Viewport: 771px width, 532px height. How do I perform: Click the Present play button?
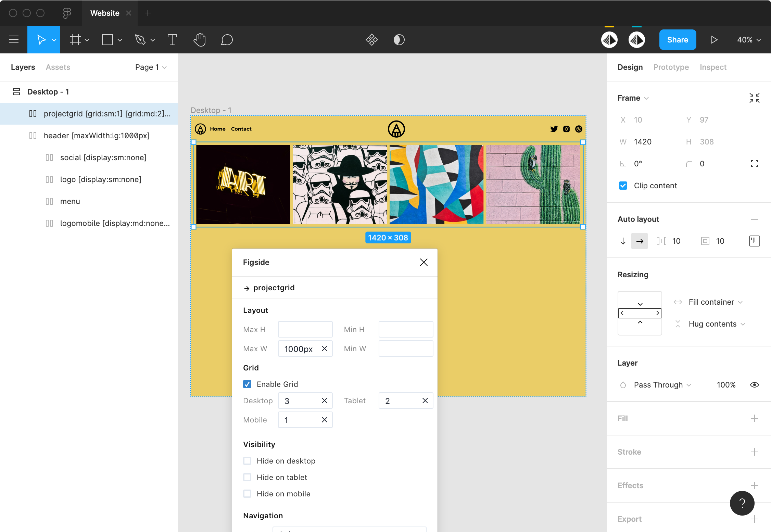pyautogui.click(x=714, y=40)
